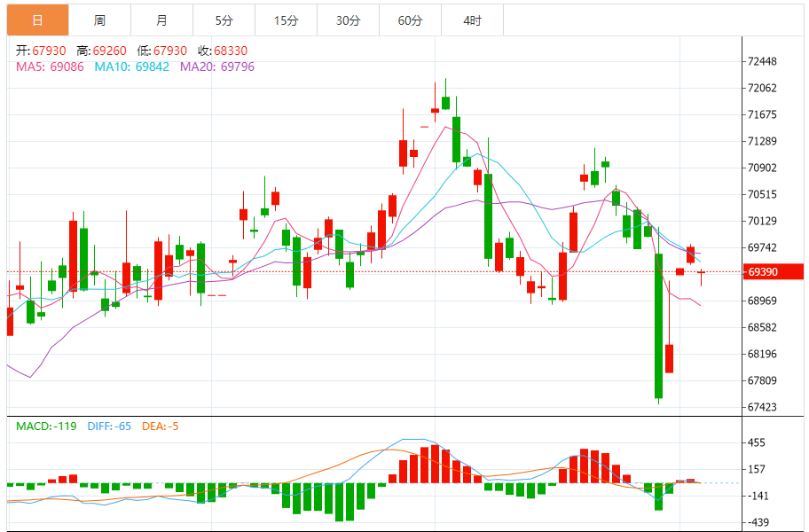Switch to the 周 weekly tab
The width and height of the screenshot is (809, 532).
[99, 20]
